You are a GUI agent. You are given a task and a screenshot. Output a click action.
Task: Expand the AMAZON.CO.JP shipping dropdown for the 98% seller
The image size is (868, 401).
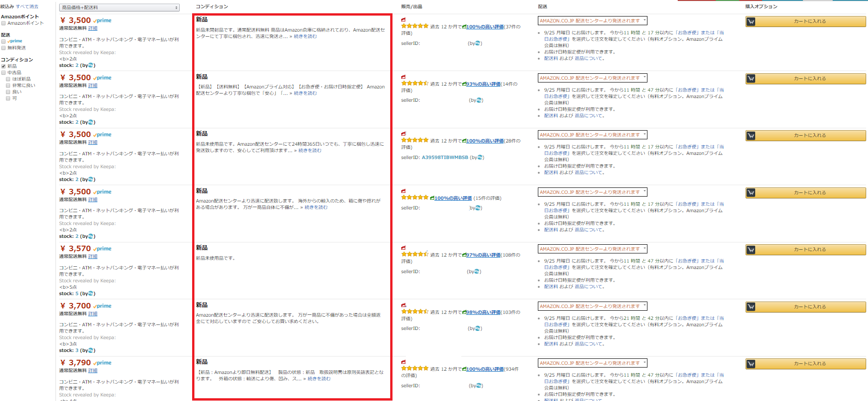pyautogui.click(x=592, y=306)
